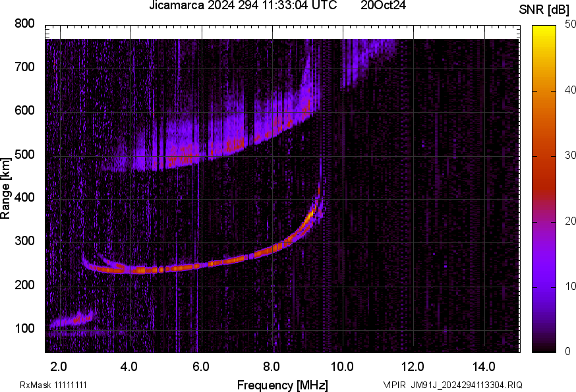
Task: Click the 800 range tick label
Action: [24, 24]
